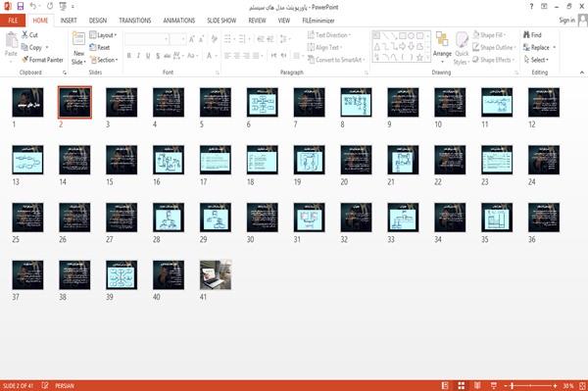The image size is (588, 391).
Task: Click the Undo arrow icon
Action: (33, 7)
